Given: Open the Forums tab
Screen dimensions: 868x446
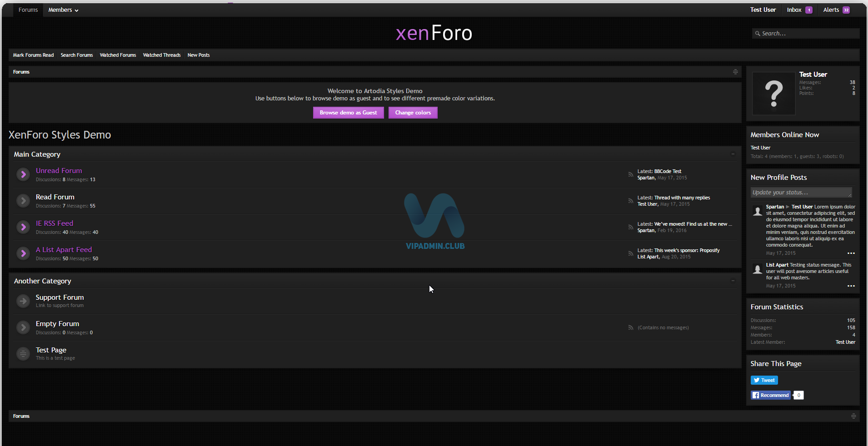Looking at the screenshot, I should click(28, 10).
